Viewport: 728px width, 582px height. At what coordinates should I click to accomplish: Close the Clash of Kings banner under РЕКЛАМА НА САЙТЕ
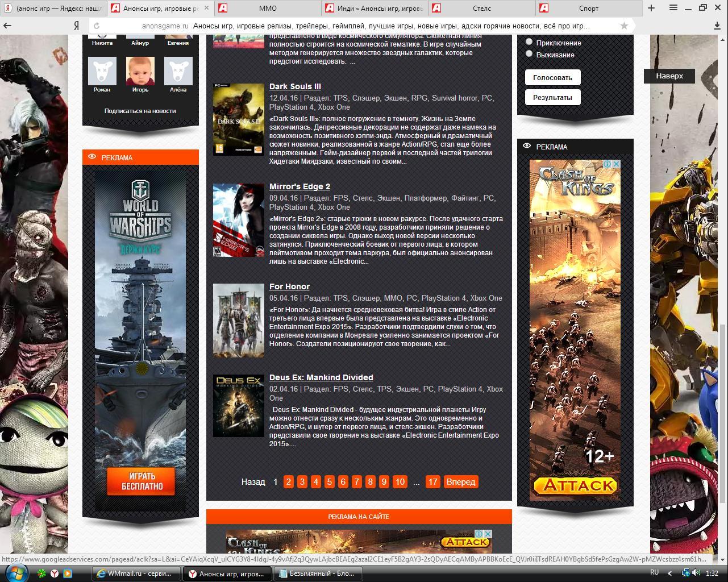click(x=488, y=534)
